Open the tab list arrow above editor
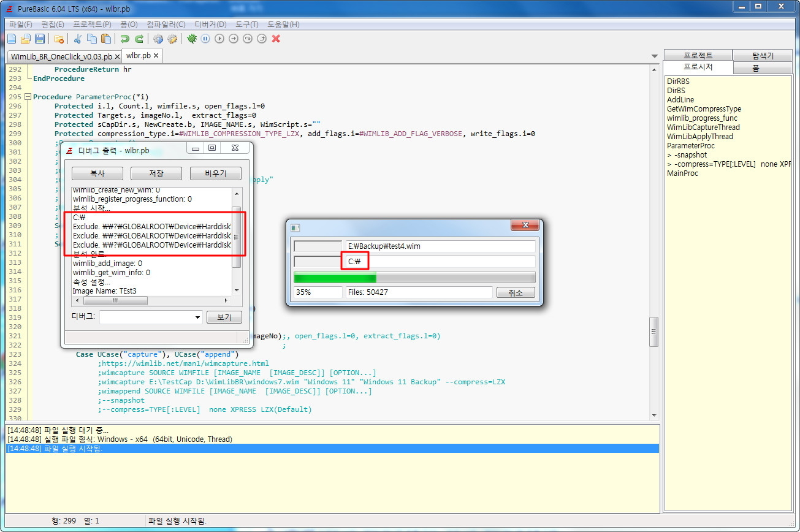 point(655,56)
